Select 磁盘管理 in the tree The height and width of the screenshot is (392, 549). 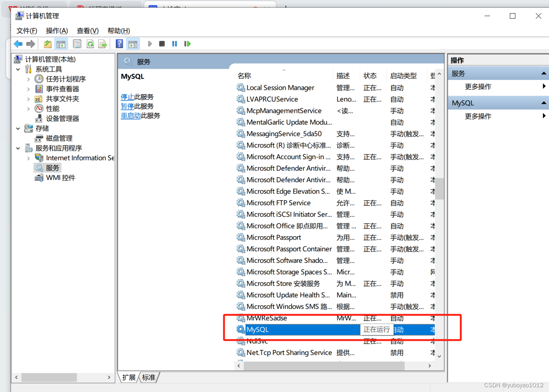pyautogui.click(x=59, y=138)
